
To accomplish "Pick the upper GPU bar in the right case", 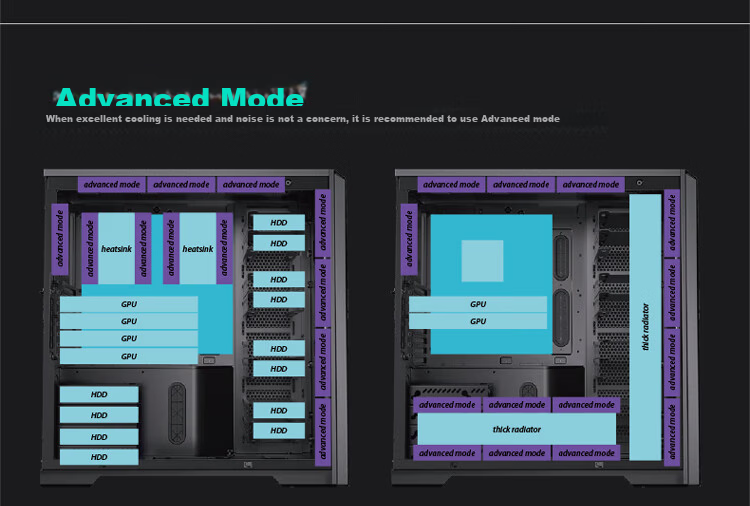I will coord(478,304).
